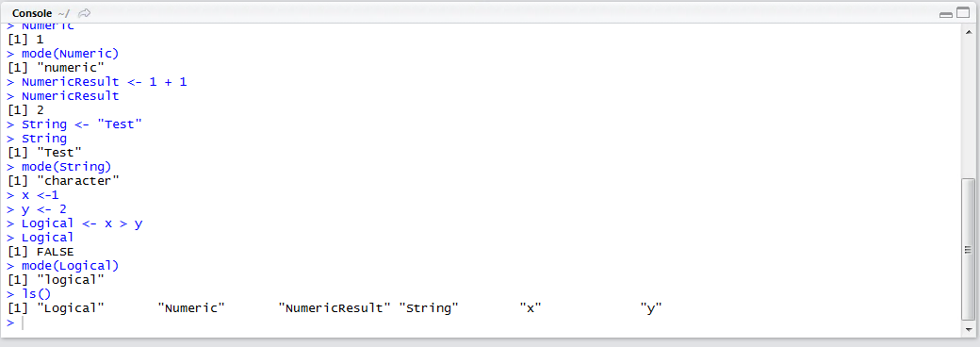Click the scrollbar up arrow

pos(968,31)
